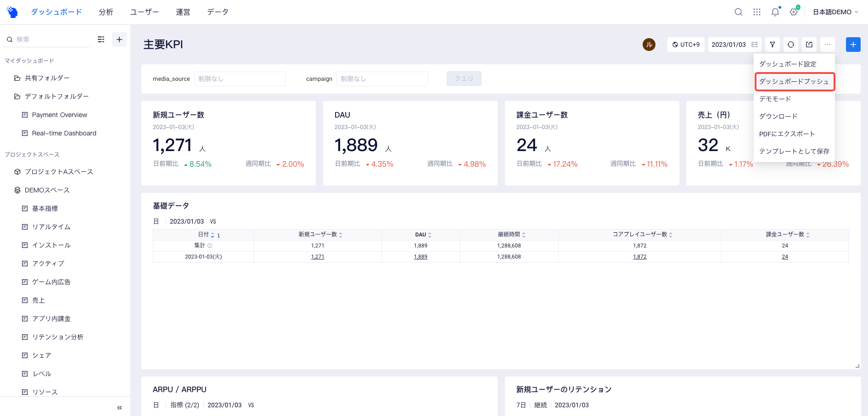Open the notification bell

[x=775, y=12]
